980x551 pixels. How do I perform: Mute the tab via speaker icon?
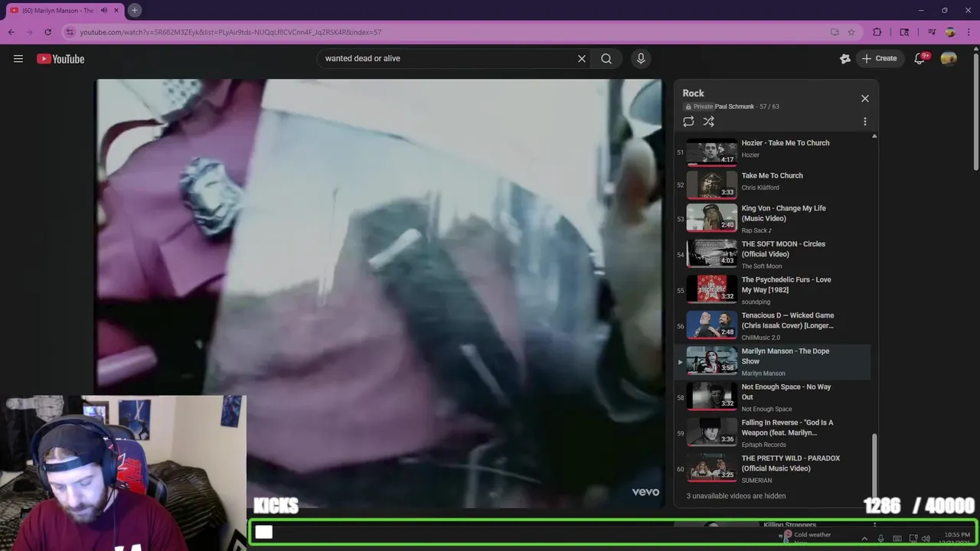(x=104, y=10)
